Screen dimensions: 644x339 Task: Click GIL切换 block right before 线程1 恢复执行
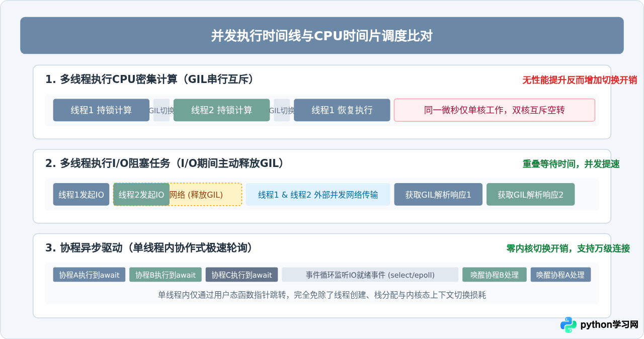(x=282, y=110)
